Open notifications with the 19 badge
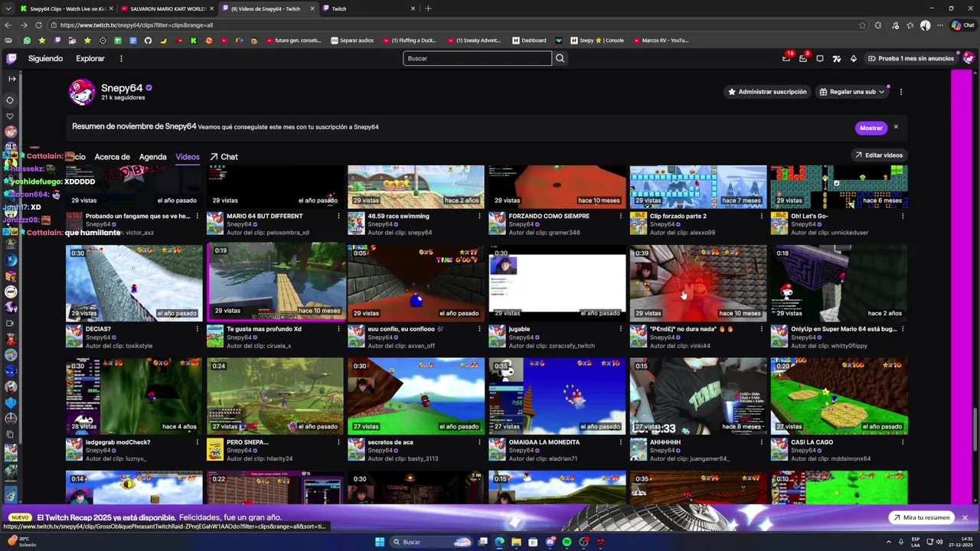The image size is (980, 551). (786, 58)
